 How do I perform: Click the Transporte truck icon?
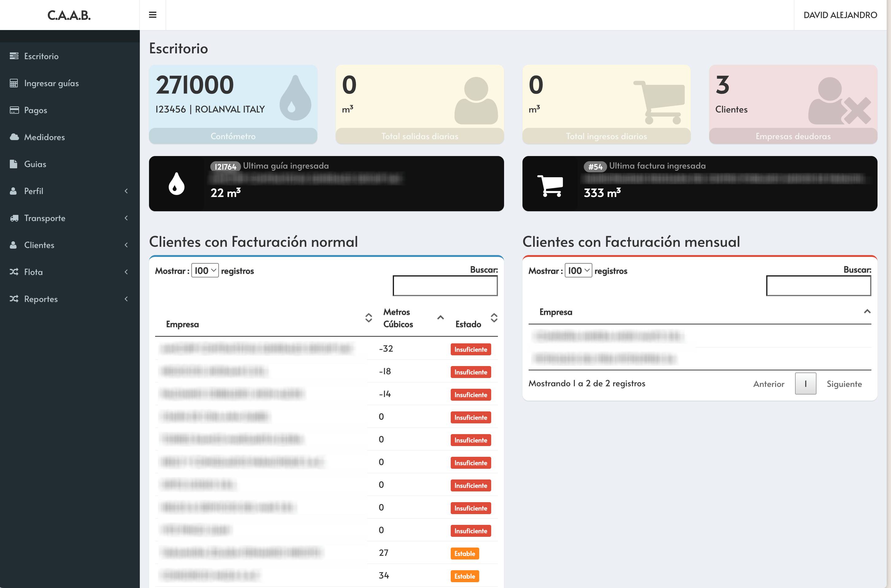[x=14, y=218]
